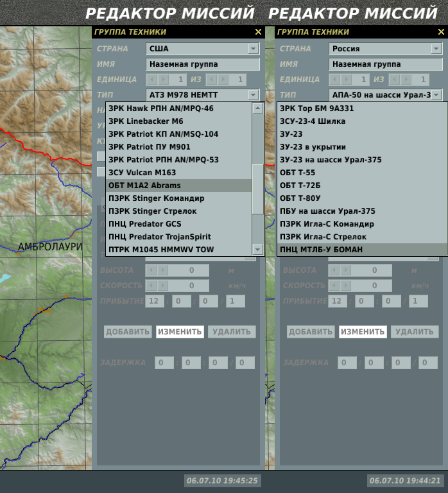This screenshot has height=493, width=448.
Task: Select ПЗРК Игла-С Стрелок
Action: tap(363, 237)
